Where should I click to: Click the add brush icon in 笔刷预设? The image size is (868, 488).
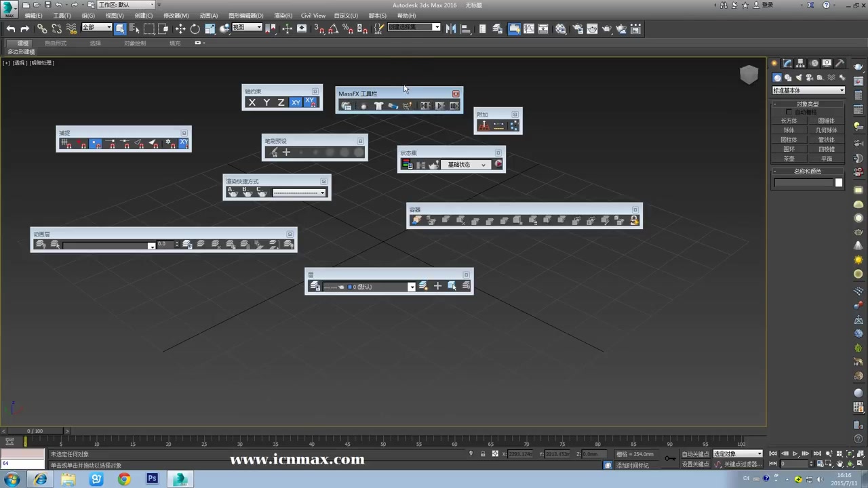285,152
